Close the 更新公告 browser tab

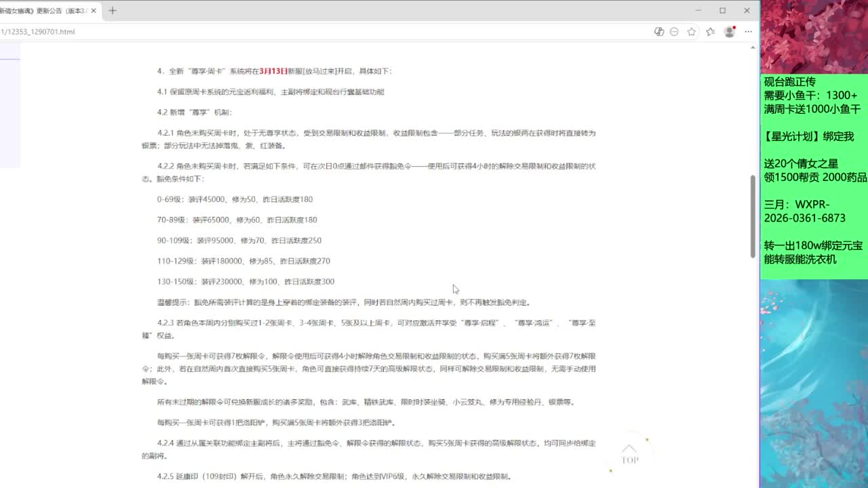93,10
